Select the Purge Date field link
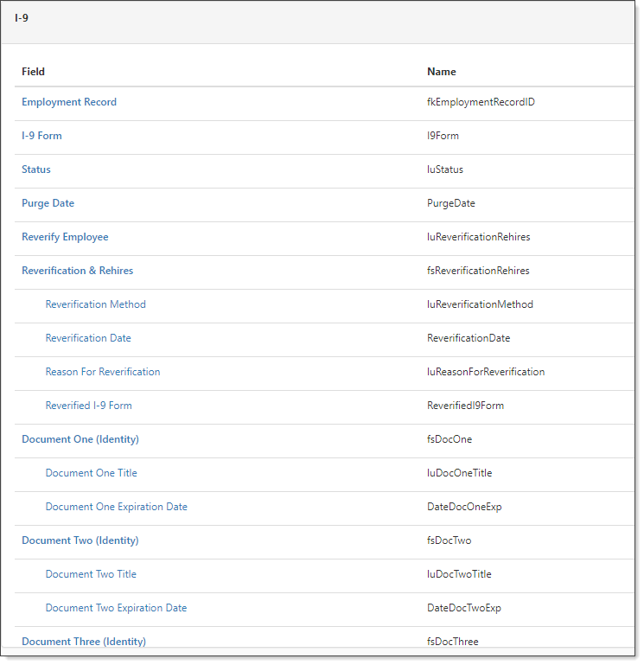Image resolution: width=644 pixels, height=665 pixels. pyautogui.click(x=48, y=203)
